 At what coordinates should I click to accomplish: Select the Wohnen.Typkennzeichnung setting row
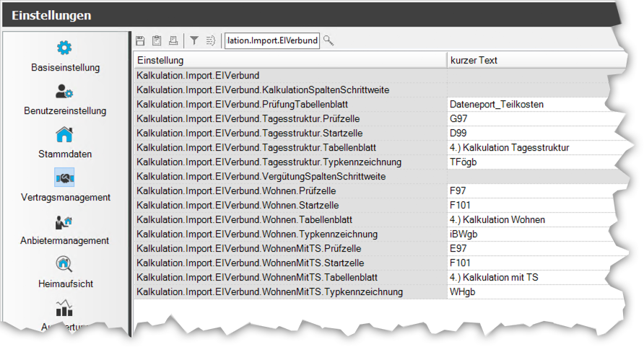coord(289,234)
